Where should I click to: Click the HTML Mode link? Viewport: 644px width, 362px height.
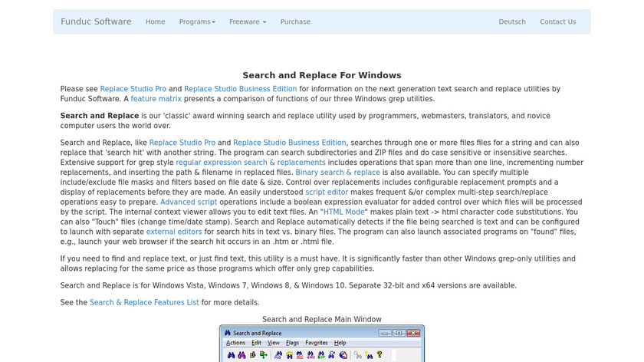point(343,212)
